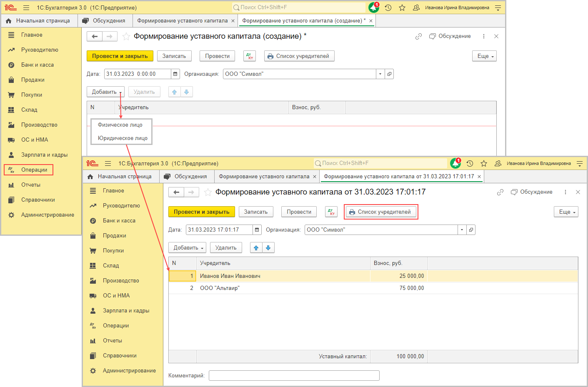Show Дт/Кт postings in the creation form
This screenshot has height=387, width=588.
[250, 56]
